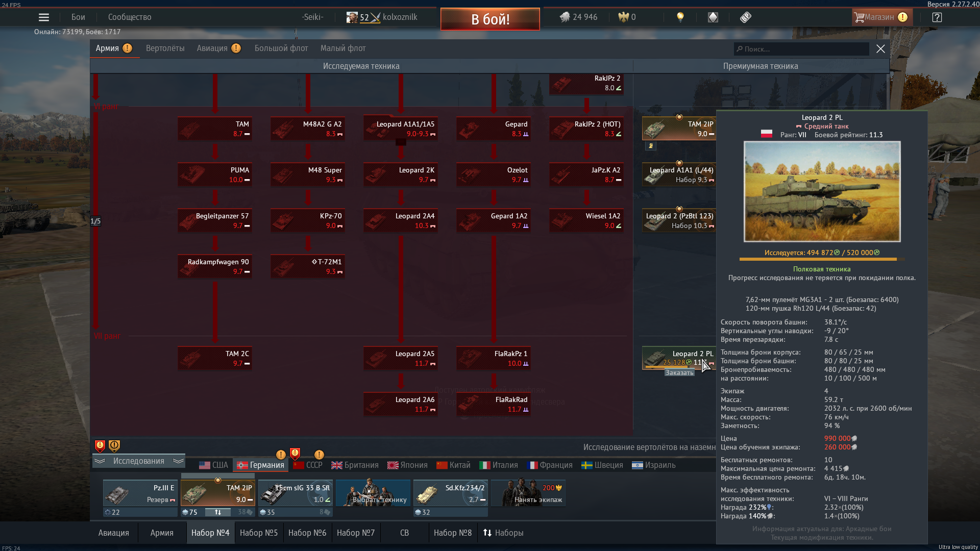The width and height of the screenshot is (980, 551).
Task: Select Набор №6 preset tab
Action: point(307,533)
